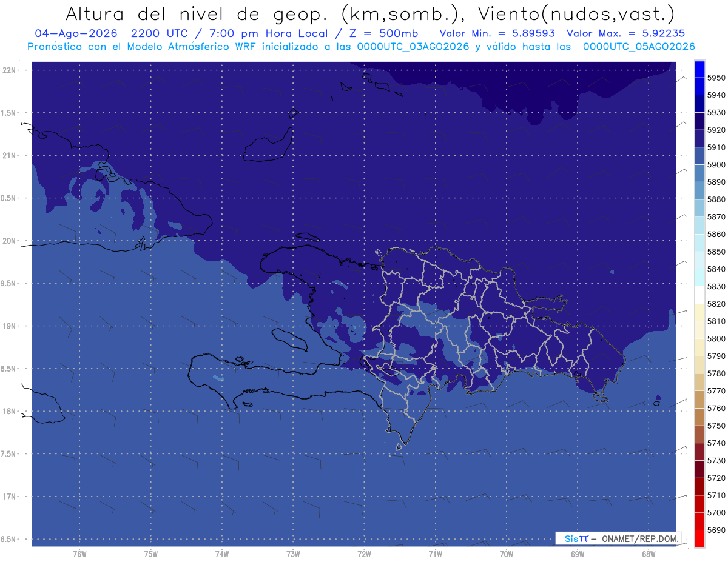Click the '70W' longitude label

507,554
